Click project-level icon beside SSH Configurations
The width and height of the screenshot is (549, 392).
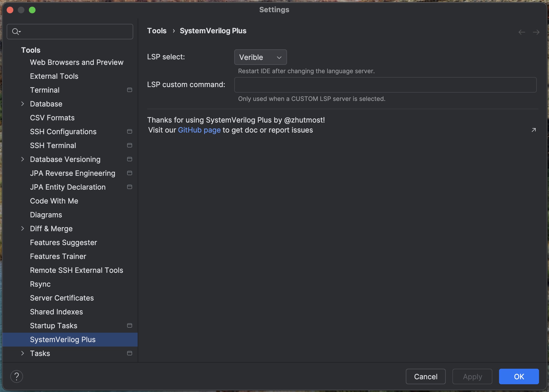click(129, 131)
